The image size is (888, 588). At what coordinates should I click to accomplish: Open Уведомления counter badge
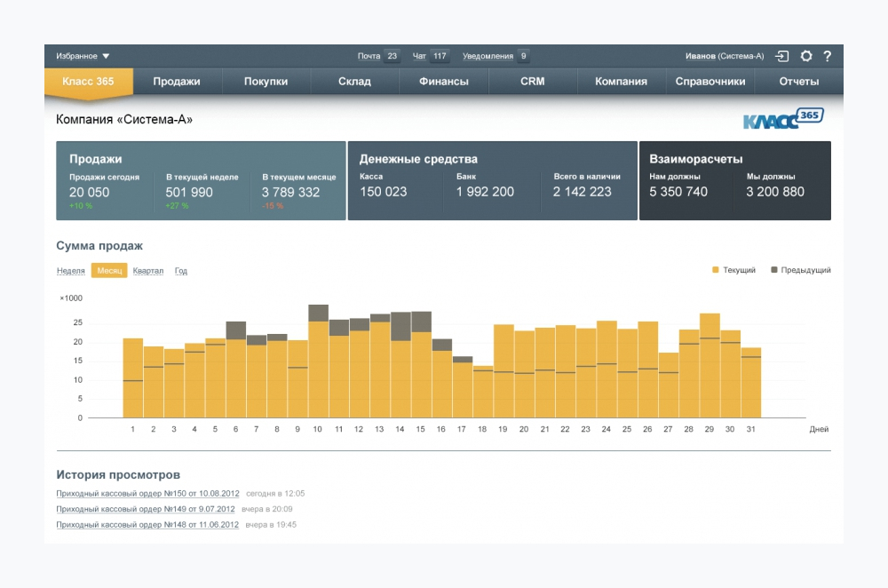(x=524, y=56)
